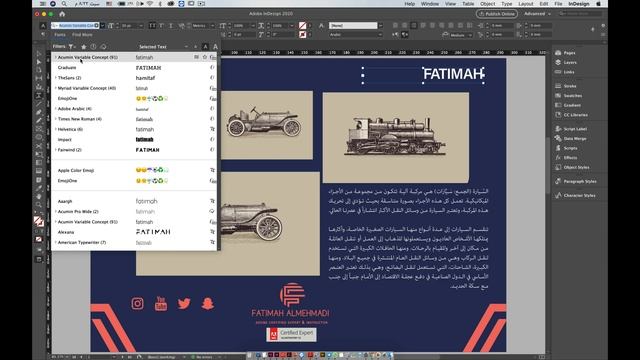
Task: Expand the Helvetica (6) family
Action: click(56, 129)
